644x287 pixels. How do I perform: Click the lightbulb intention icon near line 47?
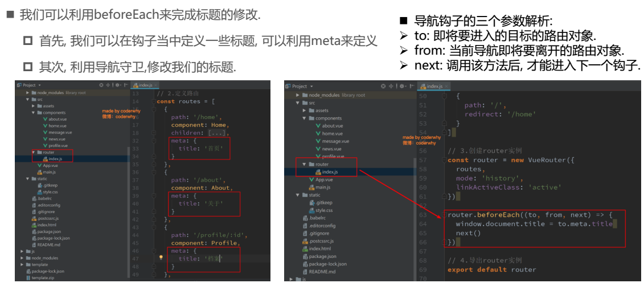coord(161,258)
